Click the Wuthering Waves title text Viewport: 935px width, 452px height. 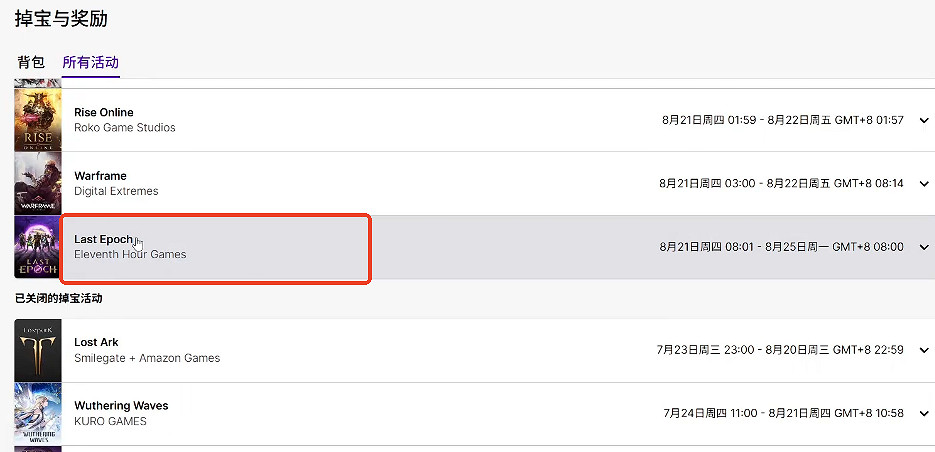coord(121,405)
